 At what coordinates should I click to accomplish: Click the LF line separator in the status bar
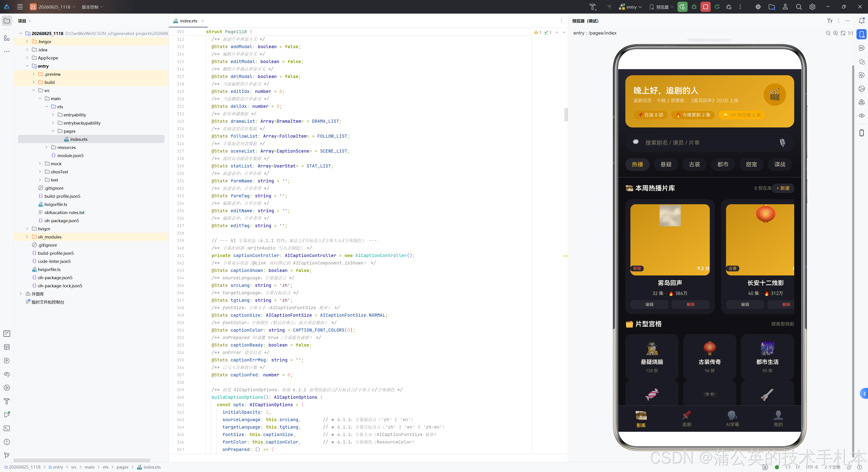[798, 467]
